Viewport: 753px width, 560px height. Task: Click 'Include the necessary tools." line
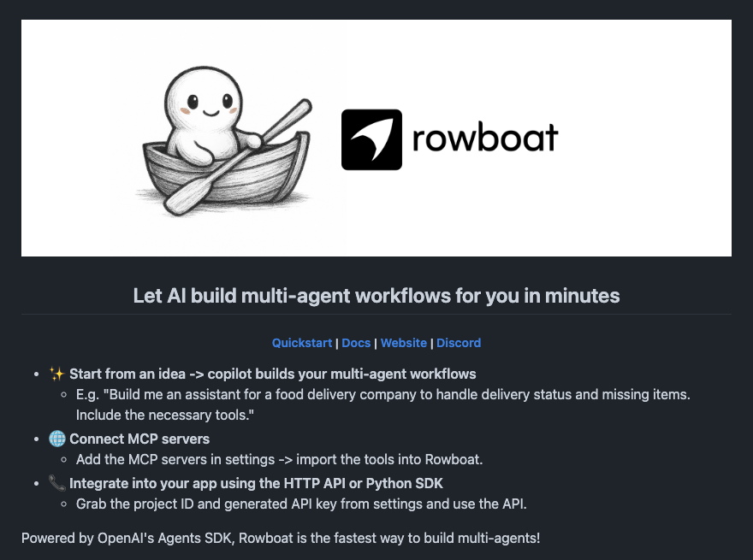click(x=164, y=415)
